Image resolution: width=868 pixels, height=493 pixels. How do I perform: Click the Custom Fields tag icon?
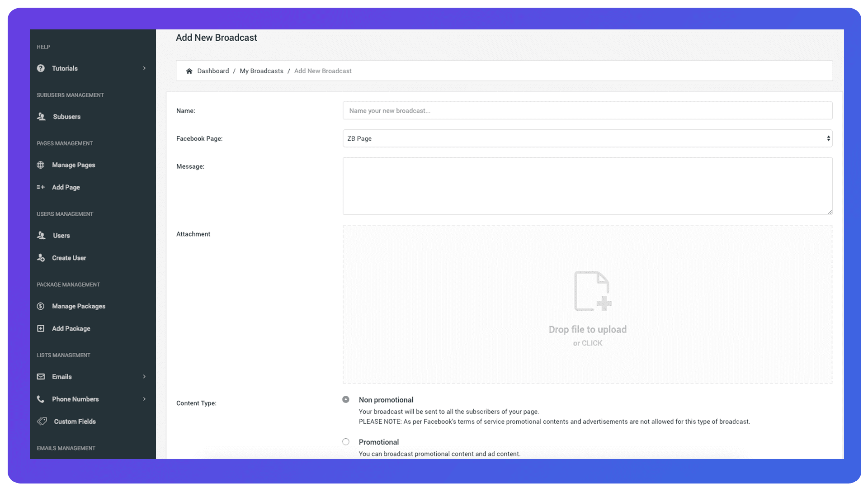[x=42, y=422]
